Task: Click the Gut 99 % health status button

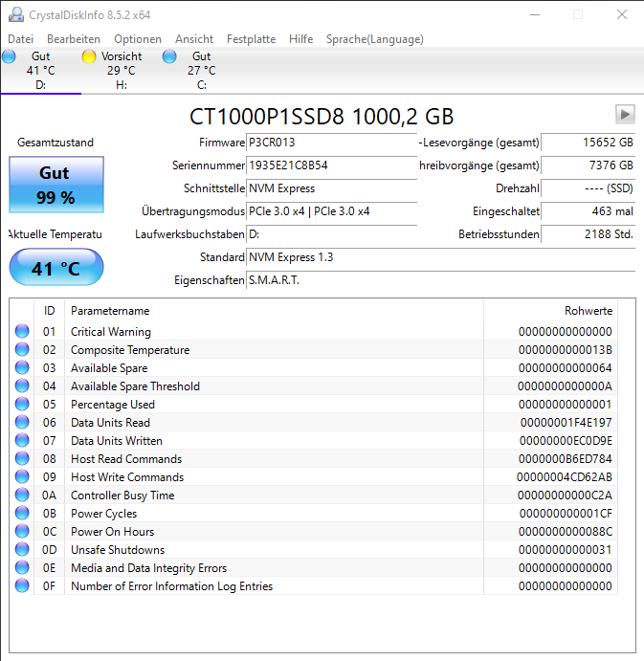Action: click(x=56, y=185)
